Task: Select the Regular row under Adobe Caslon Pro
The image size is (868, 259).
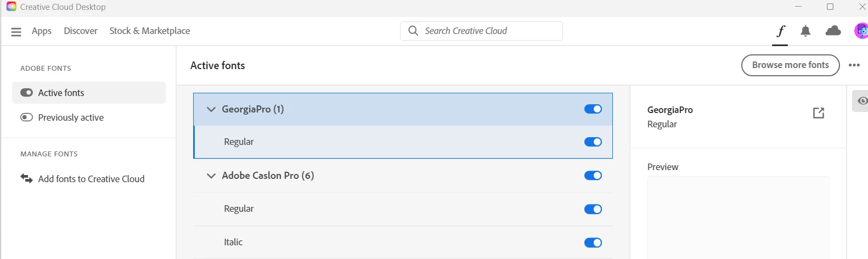Action: 403,209
